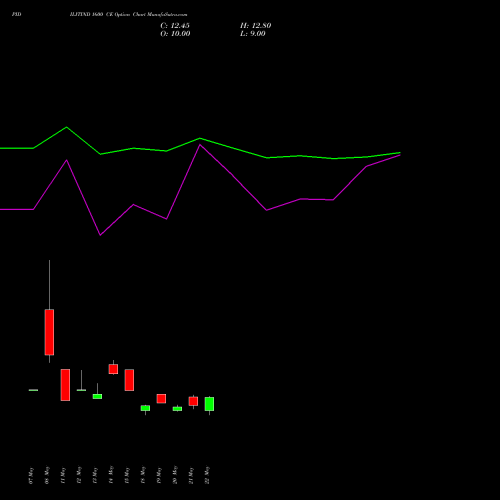This screenshot has width=500, height=500.
Task: Click the "08 May" date label
Action: coord(47,476)
